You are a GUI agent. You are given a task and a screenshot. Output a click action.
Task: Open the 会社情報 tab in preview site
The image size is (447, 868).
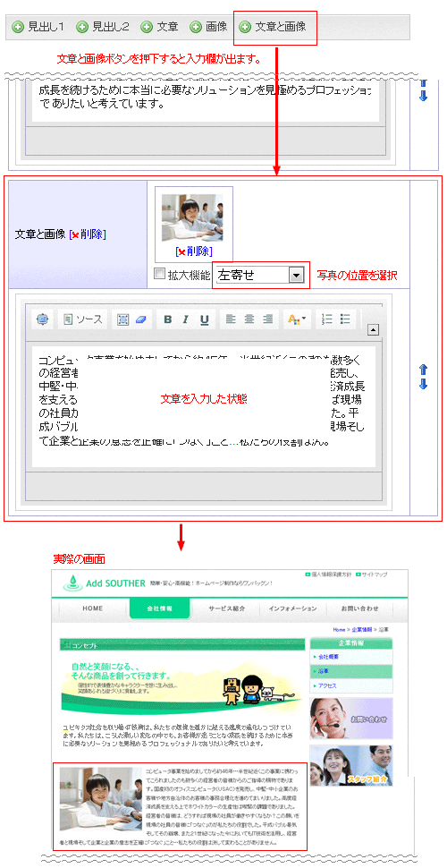[159, 608]
